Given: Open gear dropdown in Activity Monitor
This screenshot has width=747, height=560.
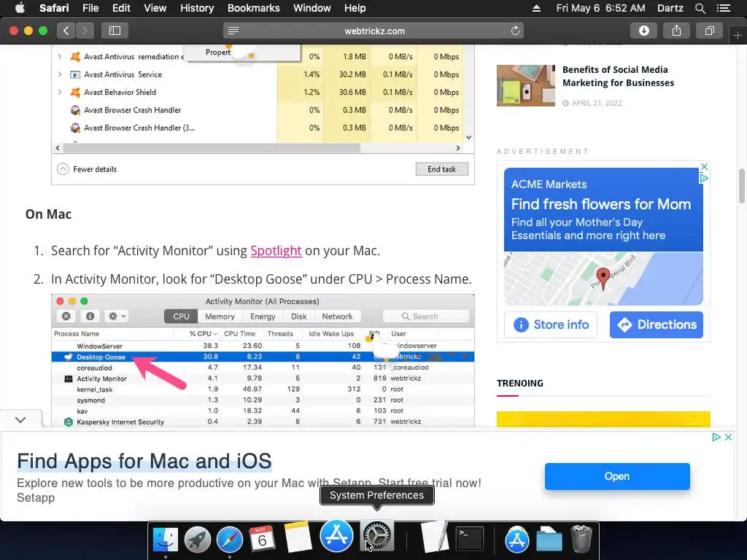Looking at the screenshot, I should click(x=117, y=316).
